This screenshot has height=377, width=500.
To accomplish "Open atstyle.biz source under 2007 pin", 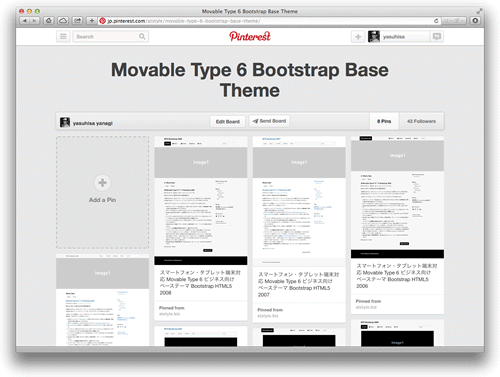I will (x=268, y=316).
